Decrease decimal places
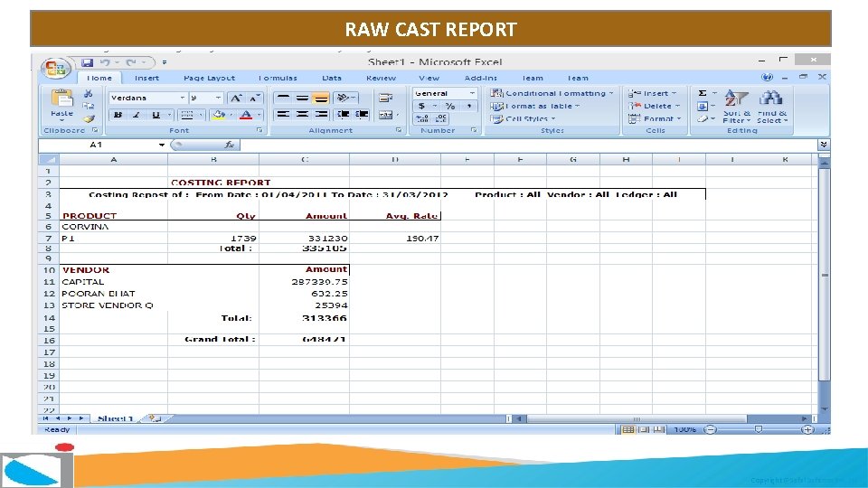 (440, 118)
